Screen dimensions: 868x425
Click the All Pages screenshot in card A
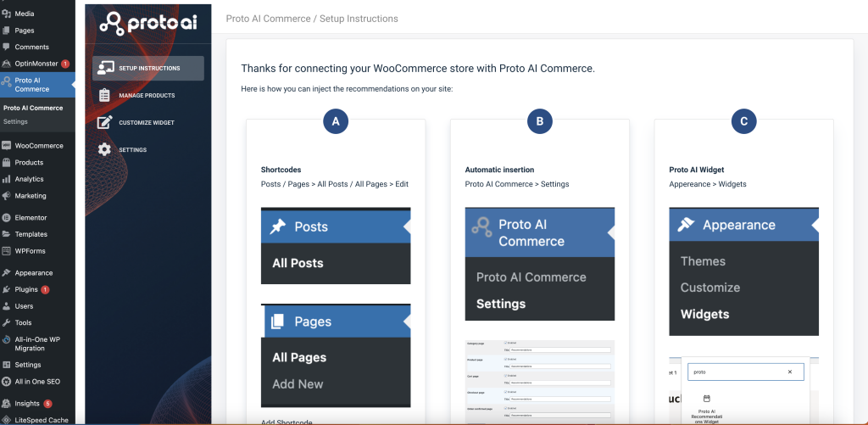(336, 355)
